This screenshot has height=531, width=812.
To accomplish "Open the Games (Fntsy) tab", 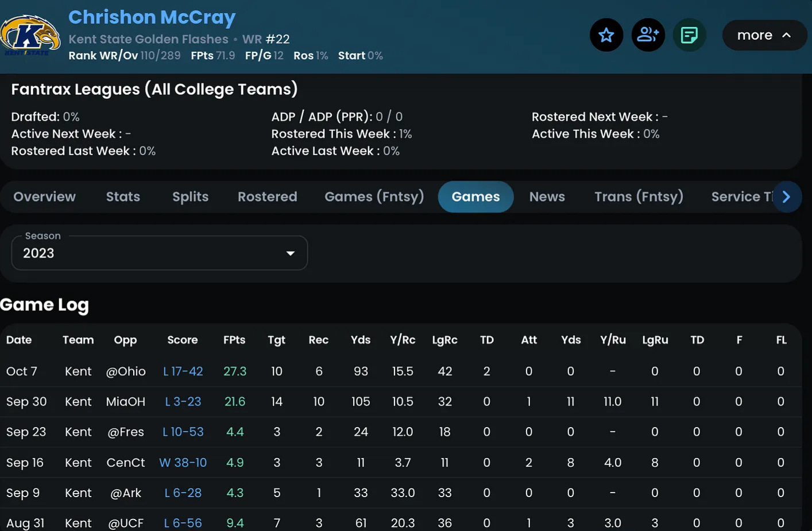I will point(374,197).
